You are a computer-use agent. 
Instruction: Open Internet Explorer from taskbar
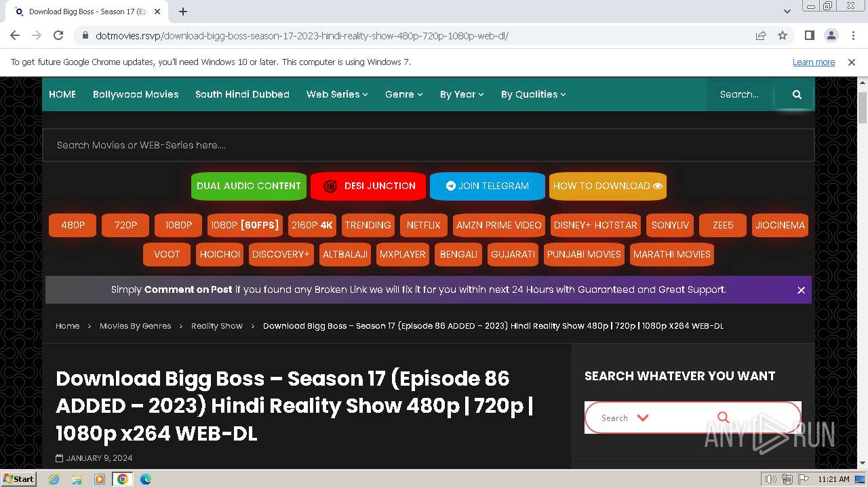click(x=54, y=479)
